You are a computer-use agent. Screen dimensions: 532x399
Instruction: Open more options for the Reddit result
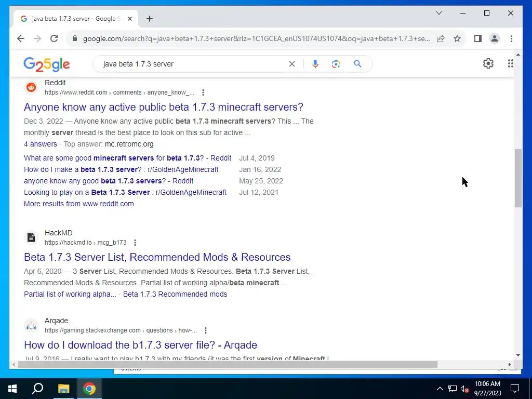(203, 92)
